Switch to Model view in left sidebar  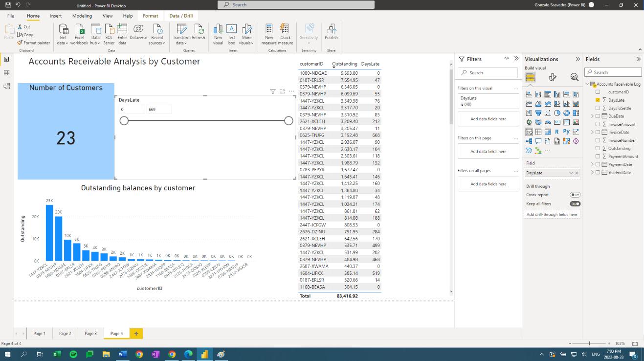click(x=6, y=86)
